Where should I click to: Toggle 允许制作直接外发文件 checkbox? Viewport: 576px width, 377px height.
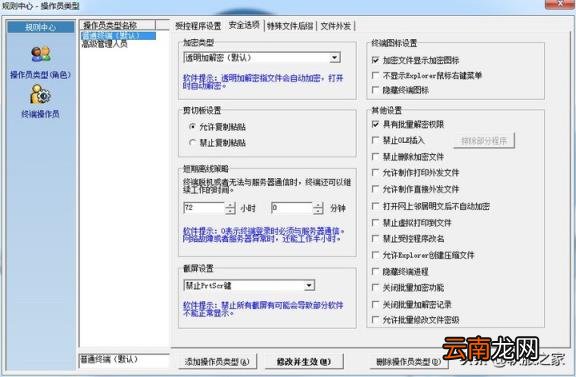[x=375, y=189]
